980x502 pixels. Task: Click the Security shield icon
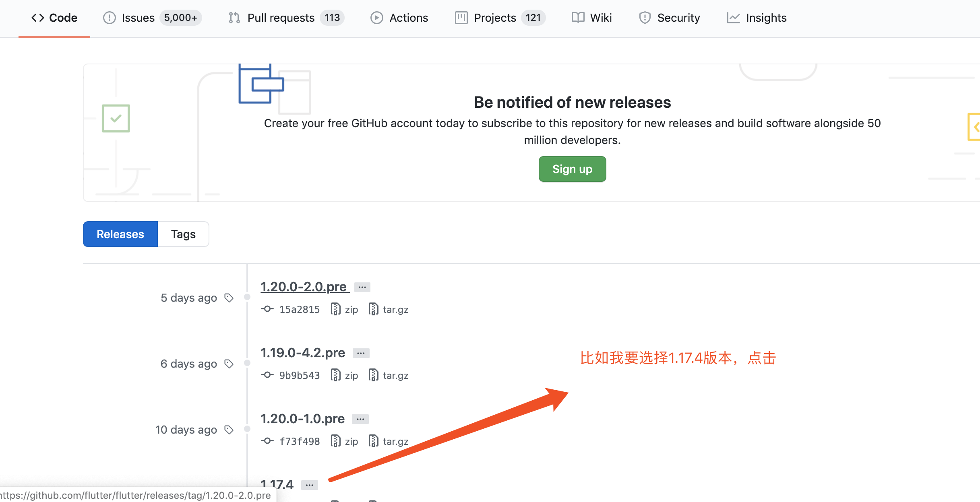point(645,18)
